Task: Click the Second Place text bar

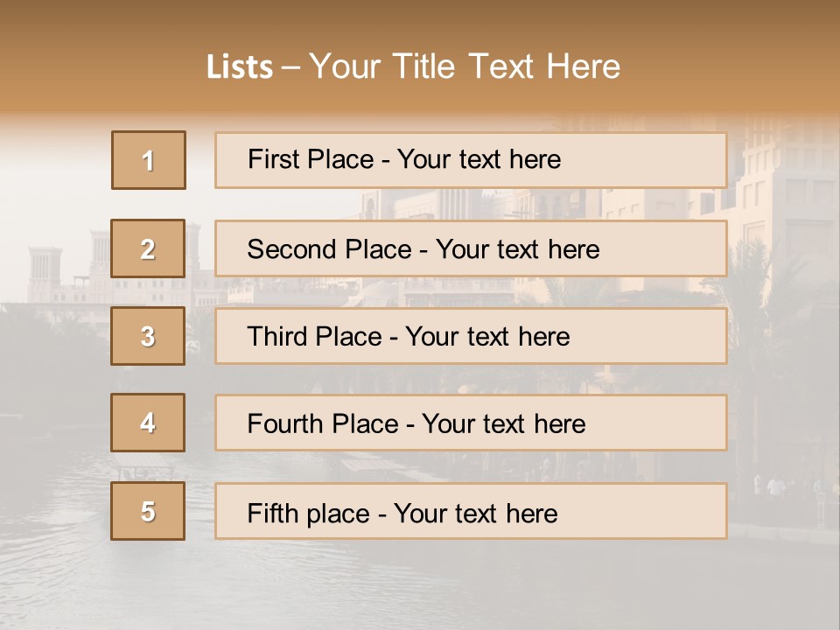Action: 471,248
